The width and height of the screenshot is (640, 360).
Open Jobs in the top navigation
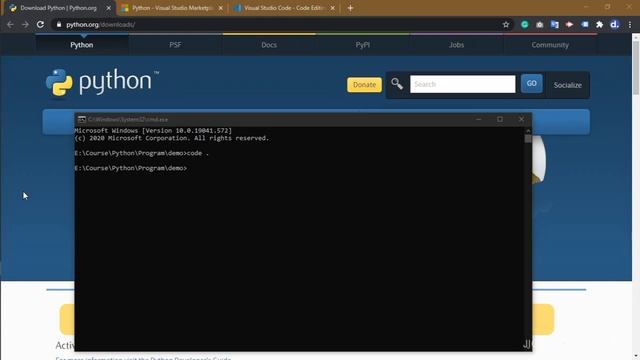(x=456, y=45)
